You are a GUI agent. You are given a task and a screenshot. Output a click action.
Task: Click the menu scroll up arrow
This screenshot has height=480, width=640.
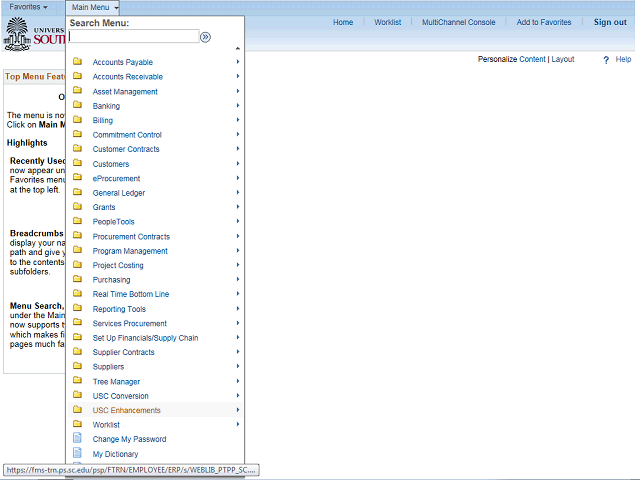click(x=238, y=49)
